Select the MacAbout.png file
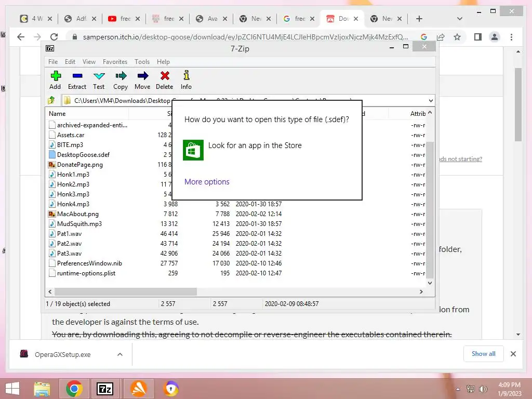Viewport: 532px width, 399px height. tap(78, 214)
